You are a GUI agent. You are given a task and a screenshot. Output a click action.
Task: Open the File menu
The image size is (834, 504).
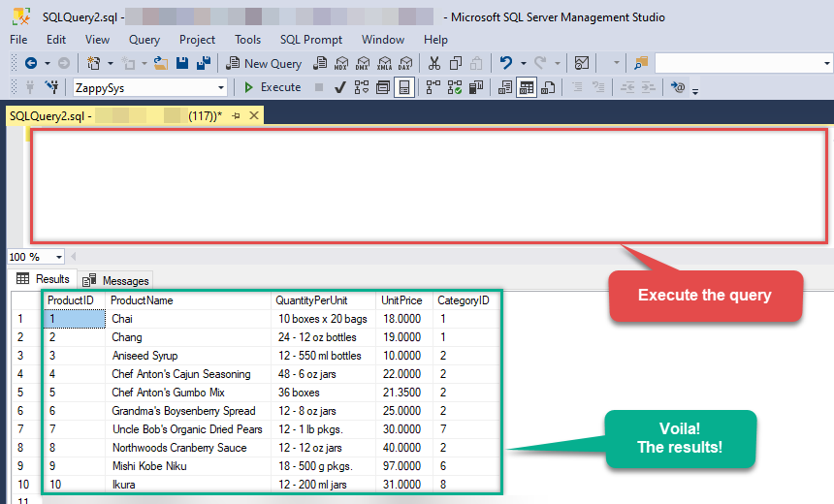(x=18, y=40)
